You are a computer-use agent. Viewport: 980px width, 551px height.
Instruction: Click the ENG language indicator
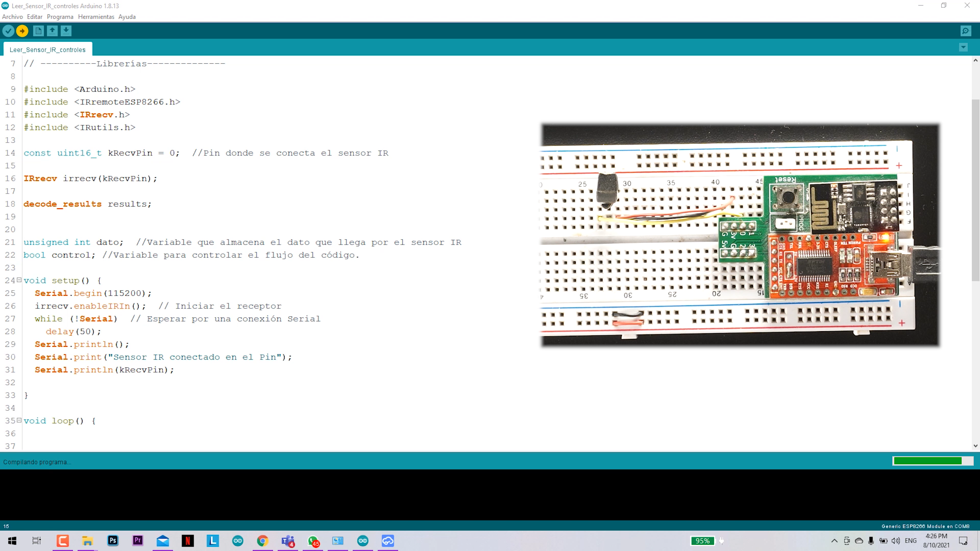coord(911,541)
